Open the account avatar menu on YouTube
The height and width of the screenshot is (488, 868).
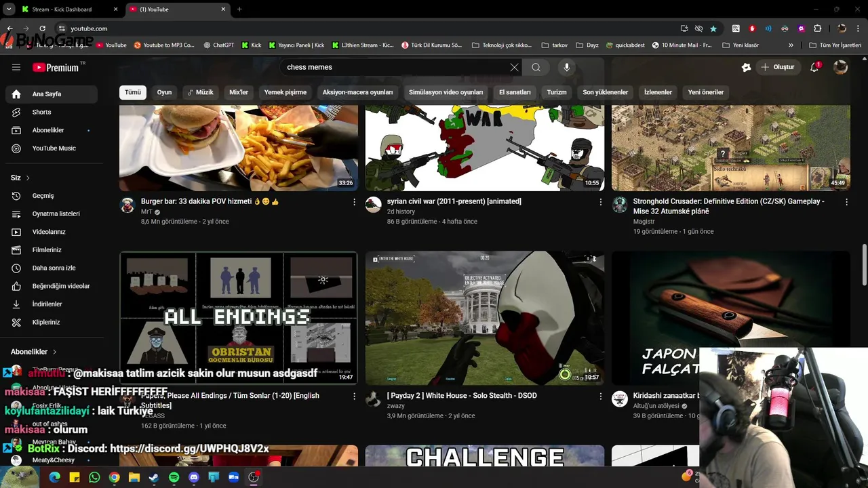840,67
